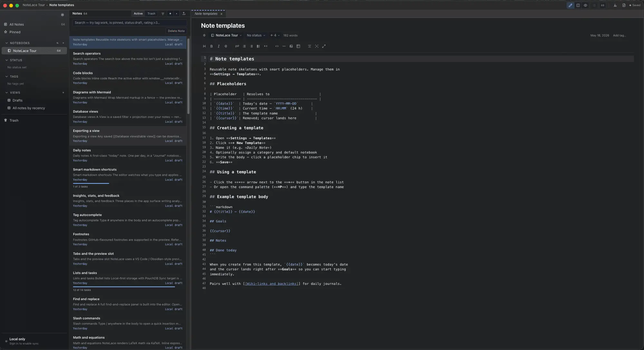Click the document icon beside Saved
The height and width of the screenshot is (350, 644).
pos(624,5)
